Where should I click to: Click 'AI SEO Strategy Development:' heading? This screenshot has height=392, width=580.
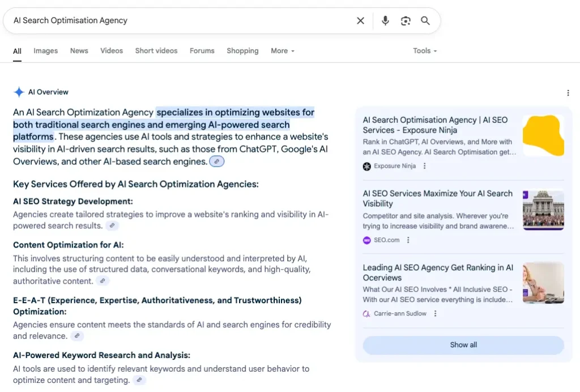[x=73, y=202]
